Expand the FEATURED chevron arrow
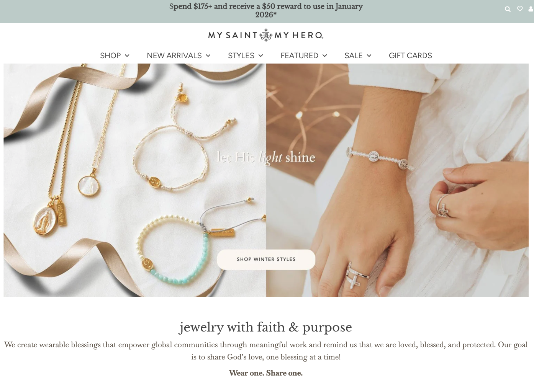 coord(325,56)
